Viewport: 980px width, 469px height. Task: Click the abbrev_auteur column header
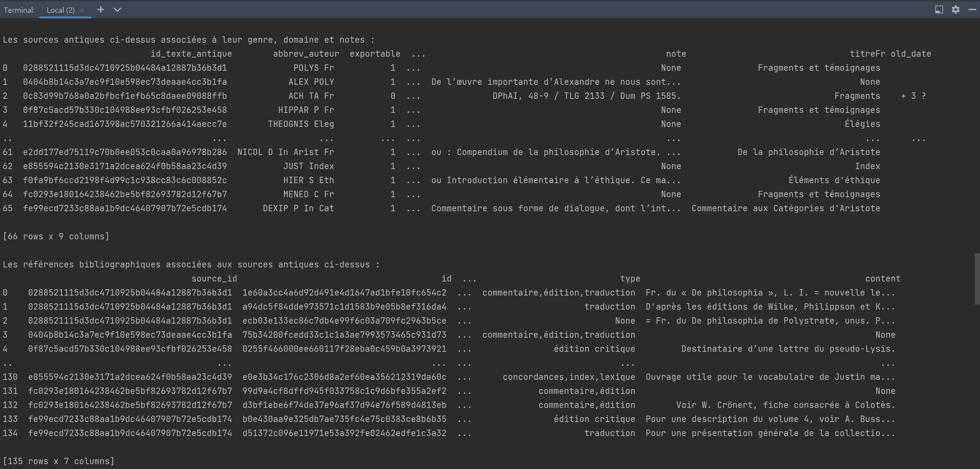pos(306,54)
